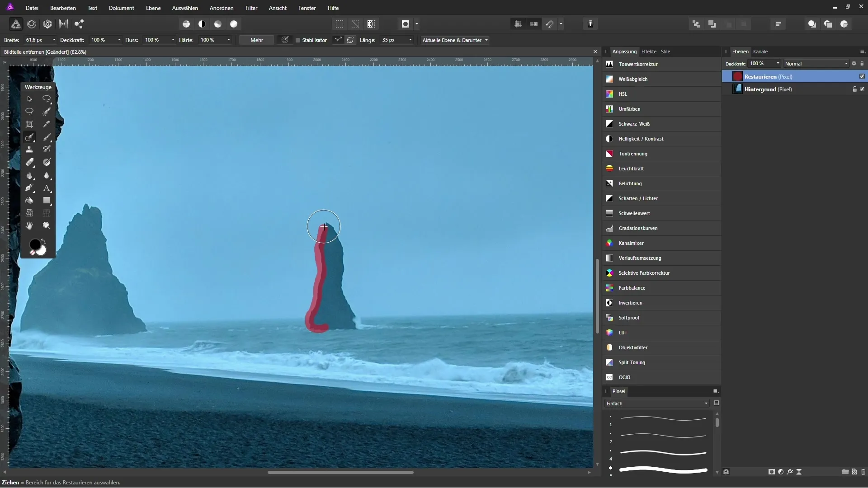The height and width of the screenshot is (488, 868).
Task: Add a Gradationskurven adjustment
Action: click(662, 228)
